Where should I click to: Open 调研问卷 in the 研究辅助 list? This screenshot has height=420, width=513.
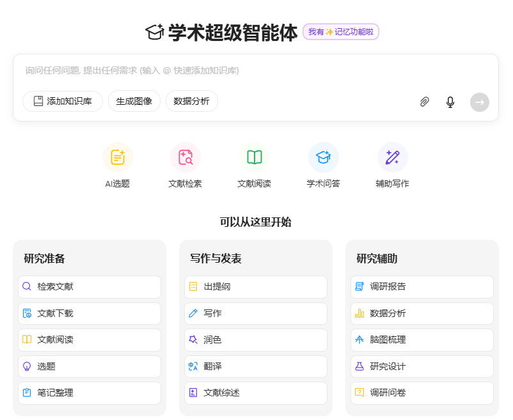point(422,393)
